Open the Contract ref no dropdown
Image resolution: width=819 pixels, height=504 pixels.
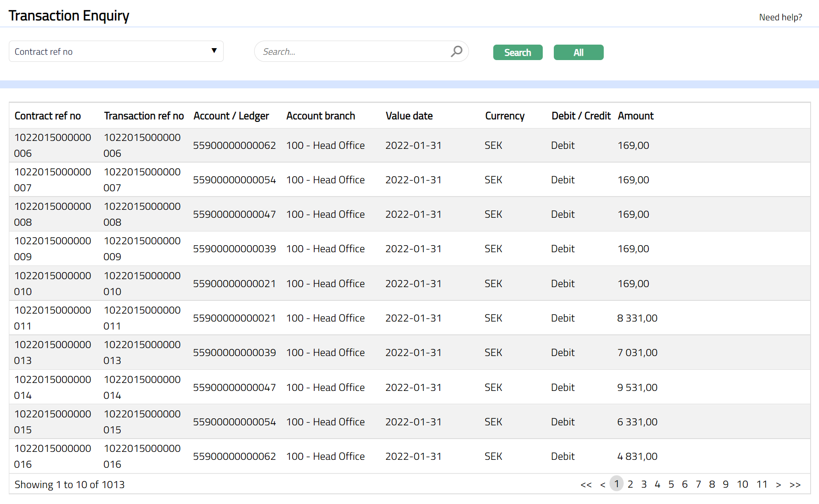(116, 51)
